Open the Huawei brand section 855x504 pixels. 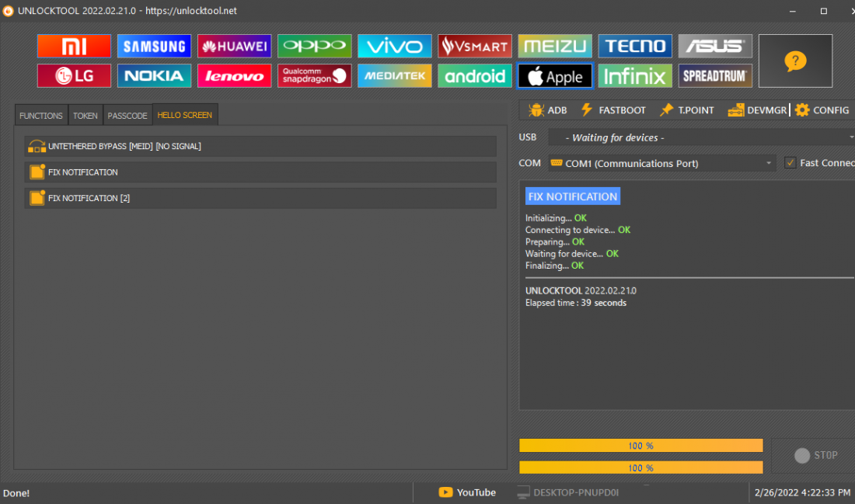tap(235, 47)
